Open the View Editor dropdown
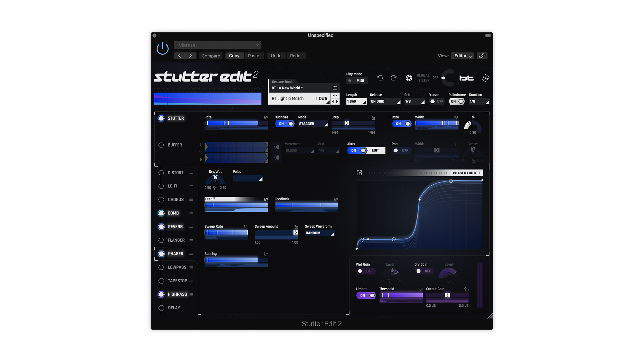This screenshot has width=644, height=362. tap(462, 56)
